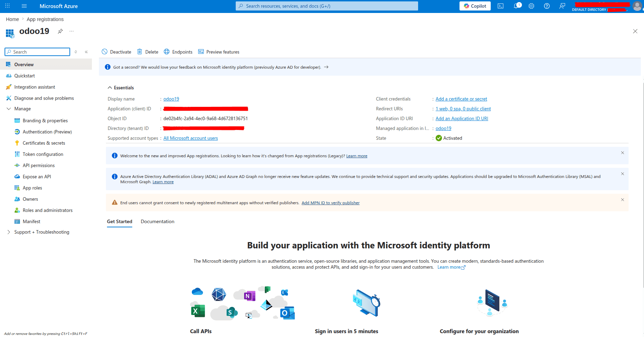Image resolution: width=644 pixels, height=337 pixels.
Task: Open the Azure portal apps grid icon
Action: (x=7, y=6)
